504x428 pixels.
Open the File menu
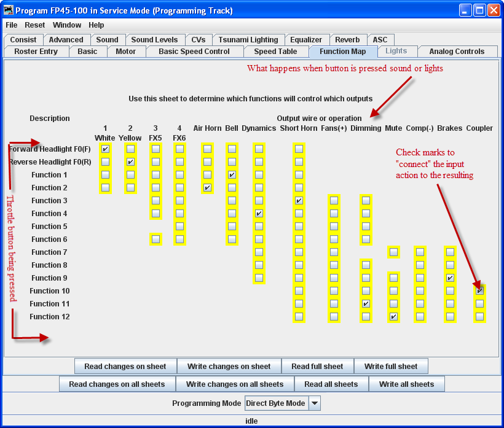(x=12, y=25)
